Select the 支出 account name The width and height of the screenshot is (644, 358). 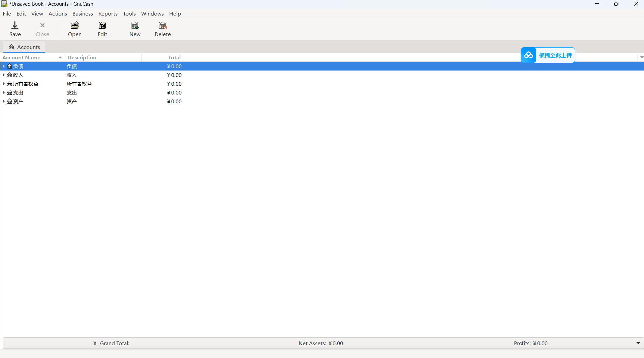[x=18, y=93]
